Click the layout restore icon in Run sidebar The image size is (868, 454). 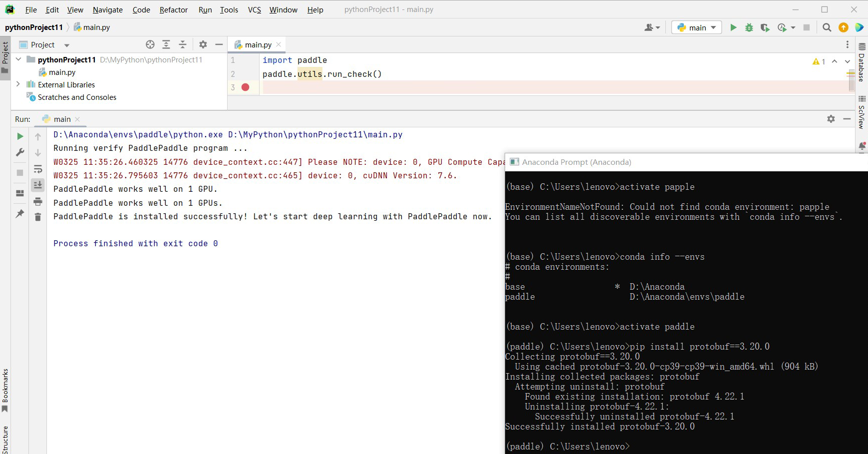[x=20, y=193]
